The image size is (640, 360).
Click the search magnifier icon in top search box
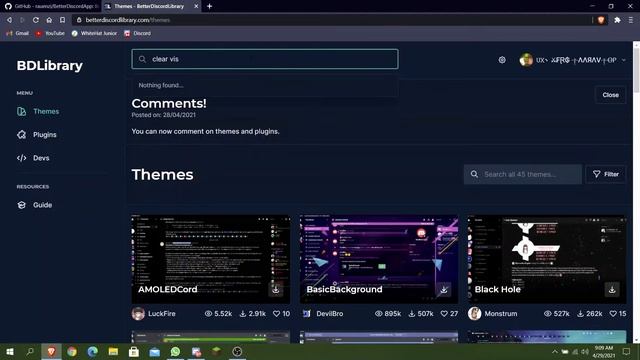(142, 59)
